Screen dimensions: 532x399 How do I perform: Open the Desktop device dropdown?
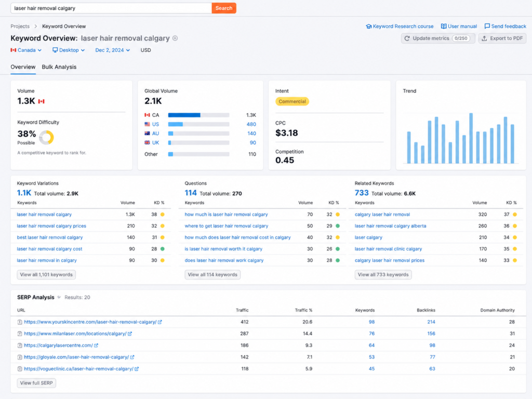point(69,50)
